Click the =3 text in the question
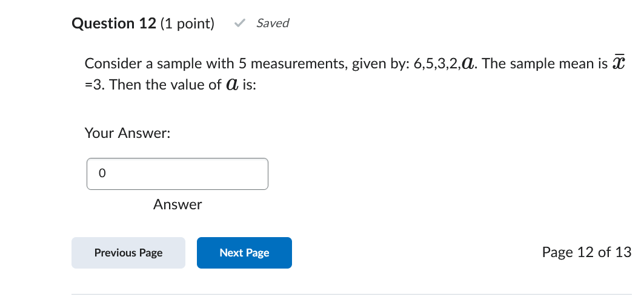The width and height of the screenshot is (644, 297). pyautogui.click(x=92, y=85)
